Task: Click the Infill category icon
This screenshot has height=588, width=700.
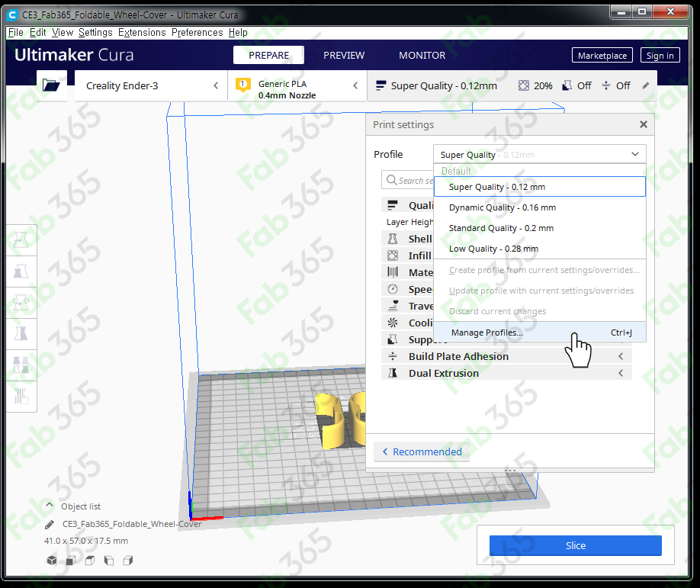Action: tap(393, 255)
